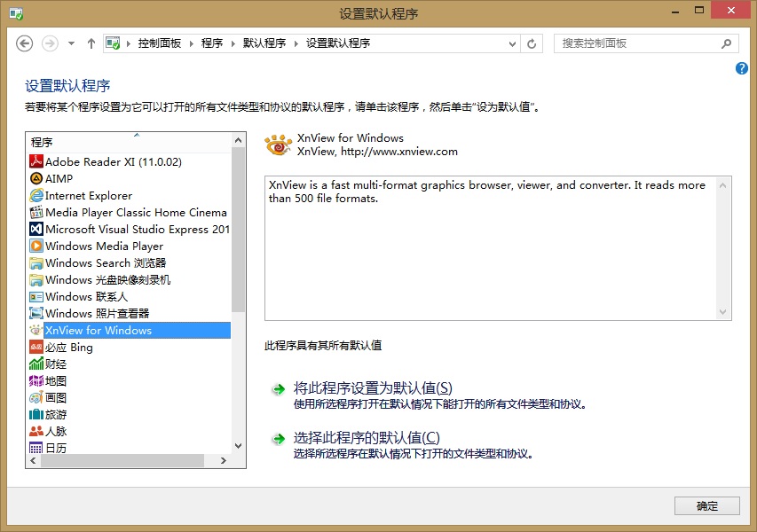The image size is (757, 532).
Task: Click 设置默认程序 breadcrumb
Action: [x=338, y=43]
